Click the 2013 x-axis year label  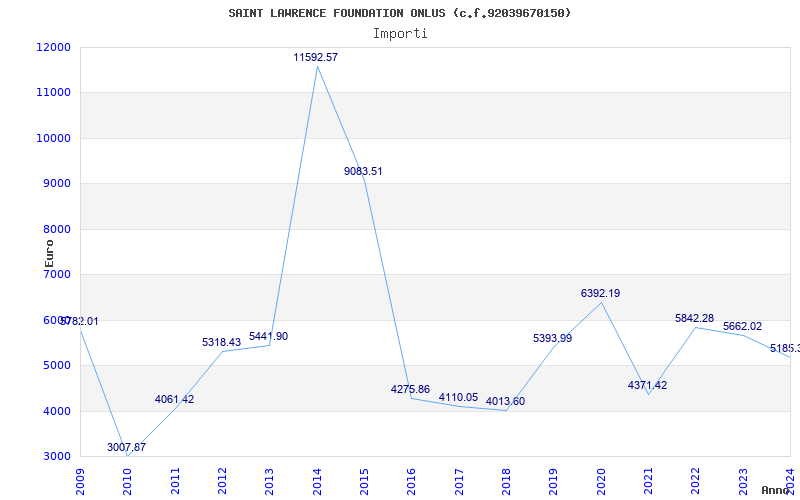pos(269,482)
